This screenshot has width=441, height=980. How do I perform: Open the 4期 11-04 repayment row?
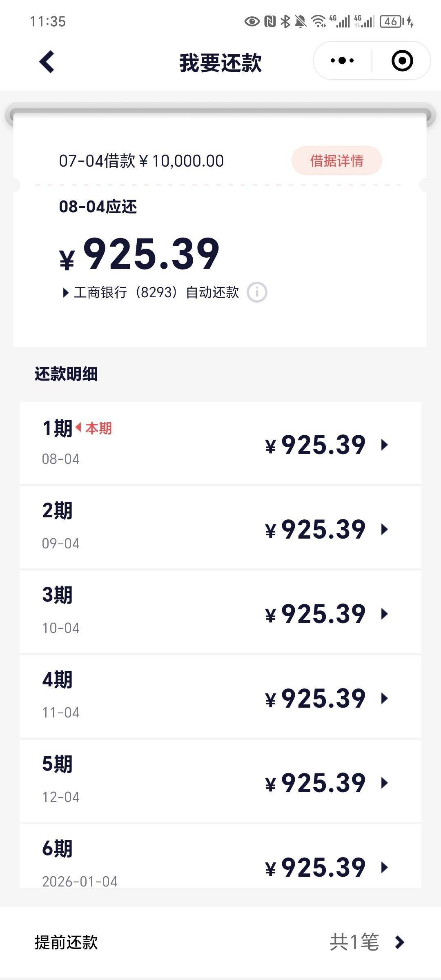coord(220,697)
